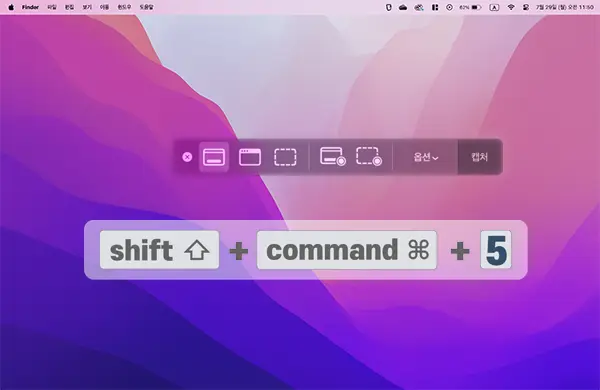Select Capture Selected Portion mode
This screenshot has height=390, width=600.
(285, 157)
